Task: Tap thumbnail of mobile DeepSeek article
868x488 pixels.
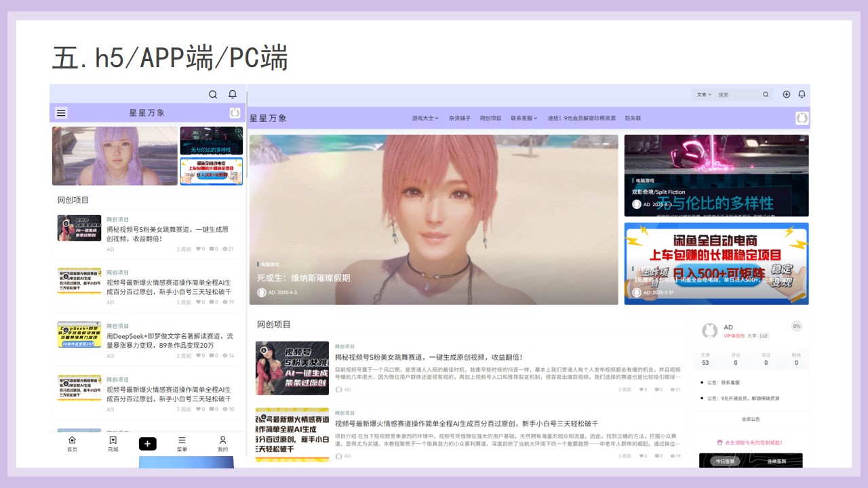Action: point(79,335)
